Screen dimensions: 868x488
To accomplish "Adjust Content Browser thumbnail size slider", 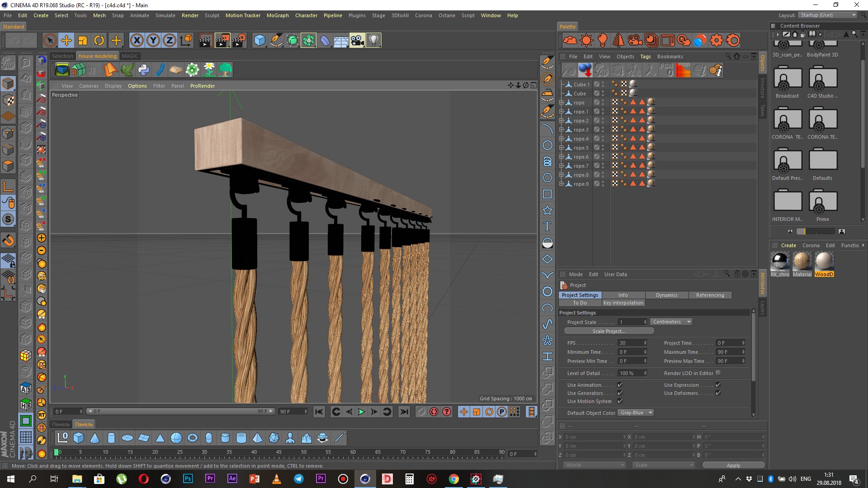I will (816, 231).
